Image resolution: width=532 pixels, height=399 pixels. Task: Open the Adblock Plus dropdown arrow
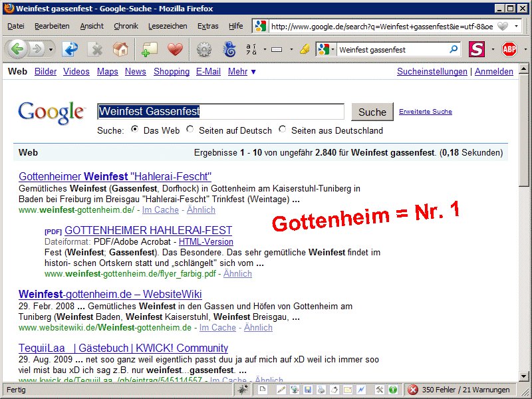pyautogui.click(x=524, y=49)
